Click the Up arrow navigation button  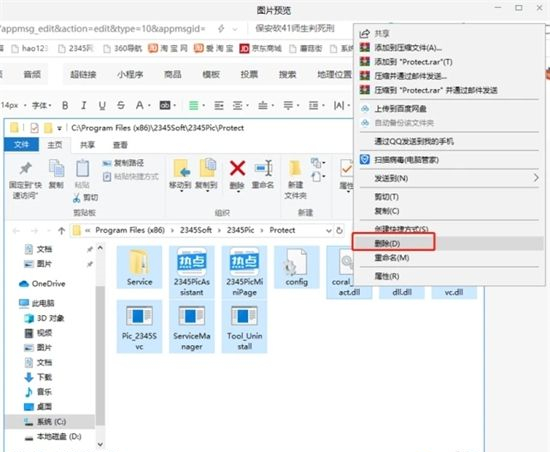click(x=62, y=230)
